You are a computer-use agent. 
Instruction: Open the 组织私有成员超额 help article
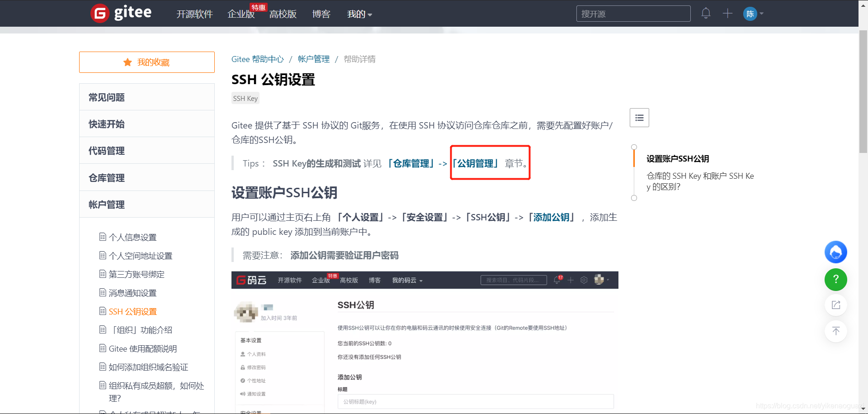pos(156,392)
